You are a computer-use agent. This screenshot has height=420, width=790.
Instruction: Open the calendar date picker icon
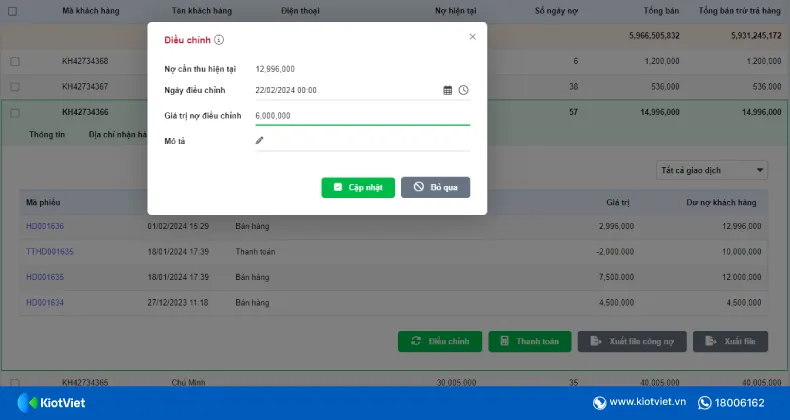448,90
